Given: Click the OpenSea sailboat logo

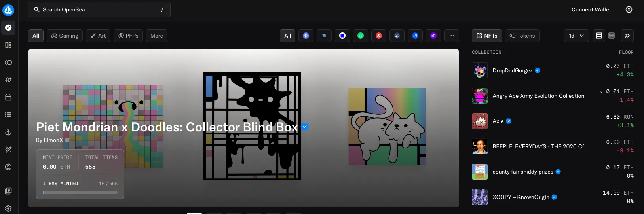Looking at the screenshot, I should 8,10.
